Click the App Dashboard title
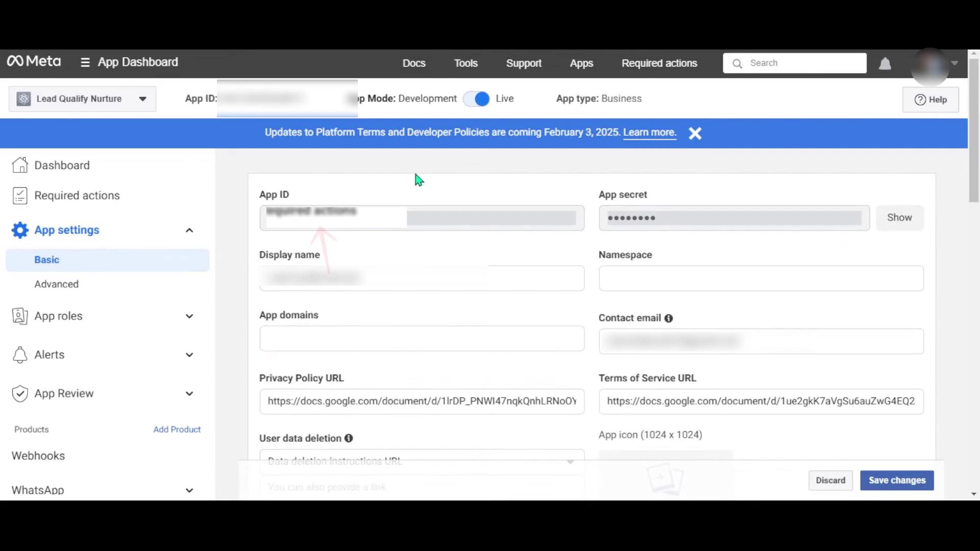This screenshot has width=980, height=551. click(x=138, y=62)
